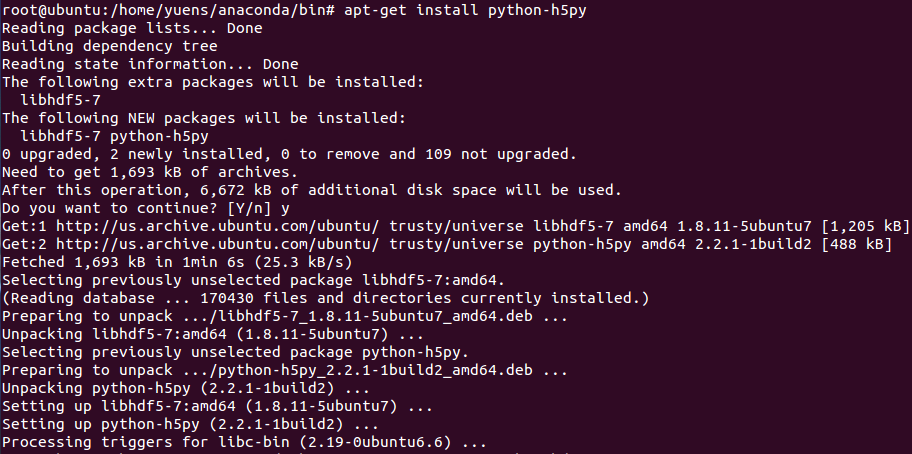Click the second us.archive.ubuntu.com URL on Get:2 line
This screenshot has height=454, width=912.
click(x=218, y=244)
